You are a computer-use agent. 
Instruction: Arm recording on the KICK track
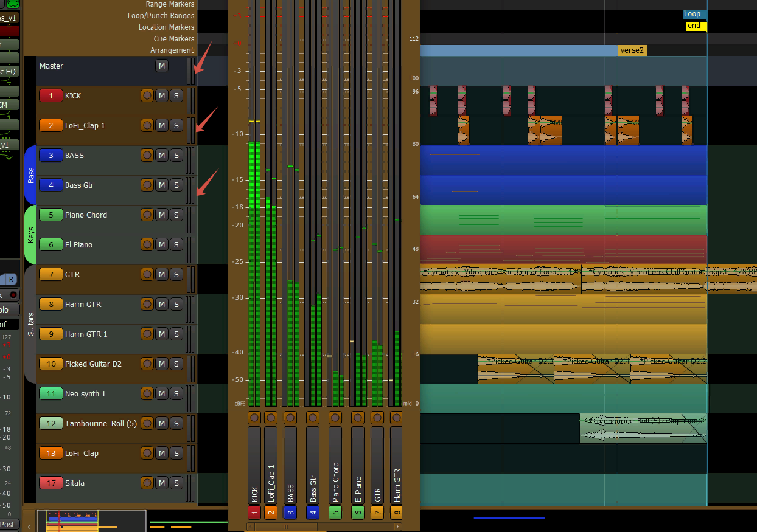[147, 95]
